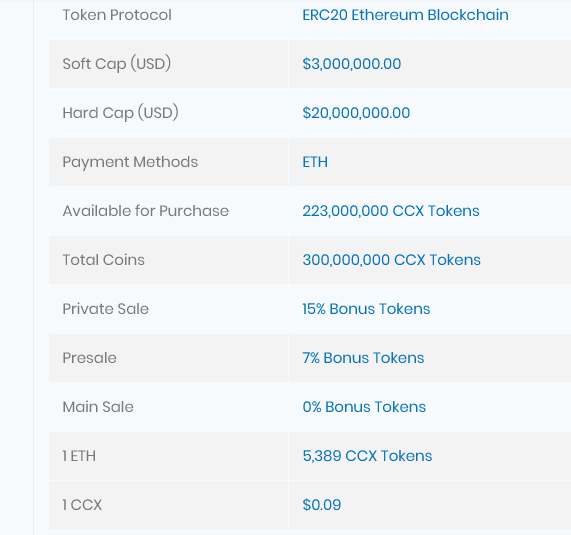
Task: Select the Hard Cap (USD) label
Action: tap(121, 113)
